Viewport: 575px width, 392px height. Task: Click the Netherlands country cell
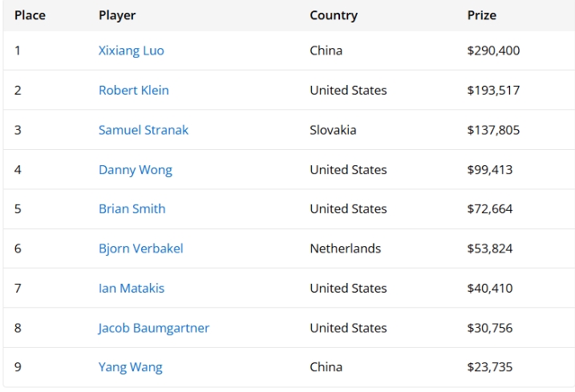pos(345,249)
